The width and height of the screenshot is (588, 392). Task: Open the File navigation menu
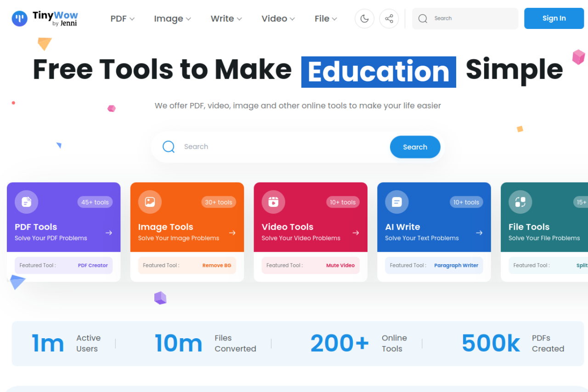pos(326,18)
